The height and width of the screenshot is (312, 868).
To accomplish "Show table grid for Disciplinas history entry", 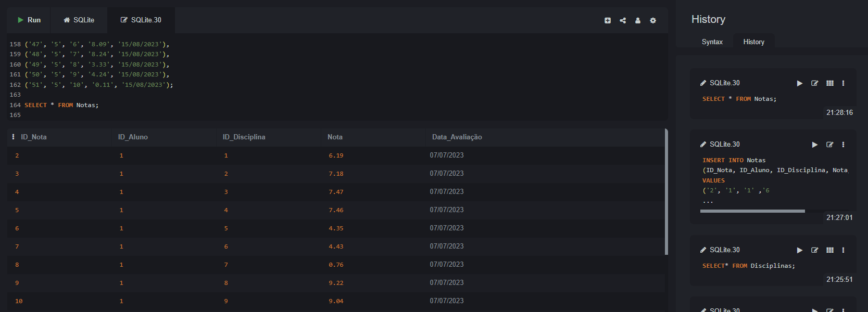I will [x=830, y=250].
